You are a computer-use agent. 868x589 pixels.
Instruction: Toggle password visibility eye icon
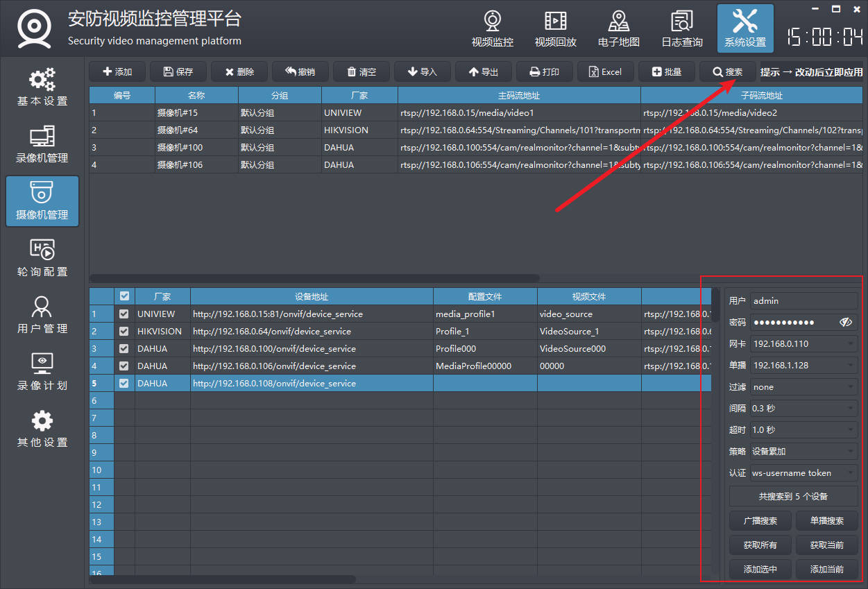tap(845, 323)
